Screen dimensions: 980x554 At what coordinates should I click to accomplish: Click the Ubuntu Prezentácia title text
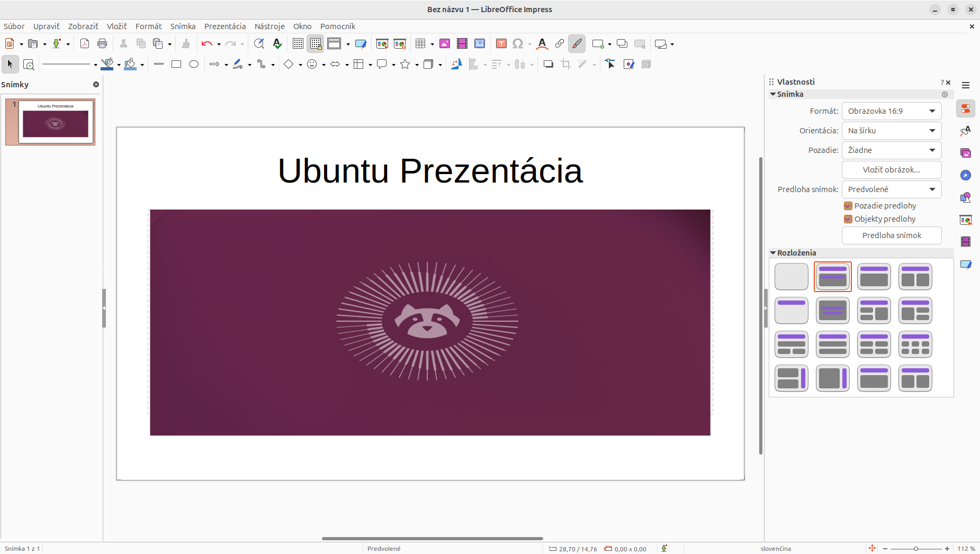click(x=430, y=171)
